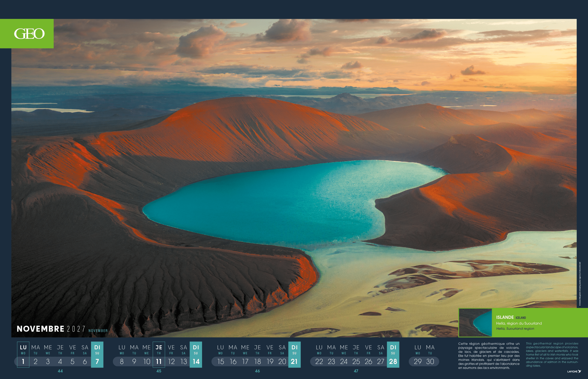Click week number 47 label
The height and width of the screenshot is (379, 588).
[356, 371]
